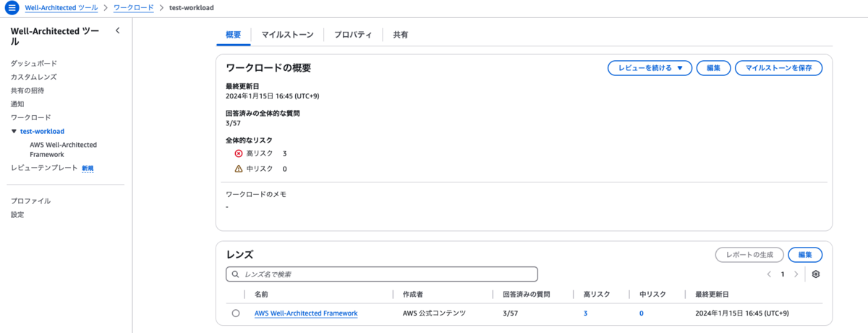Open ワークロード in the sidebar
Viewport: 868px width, 333px height.
coord(31,117)
